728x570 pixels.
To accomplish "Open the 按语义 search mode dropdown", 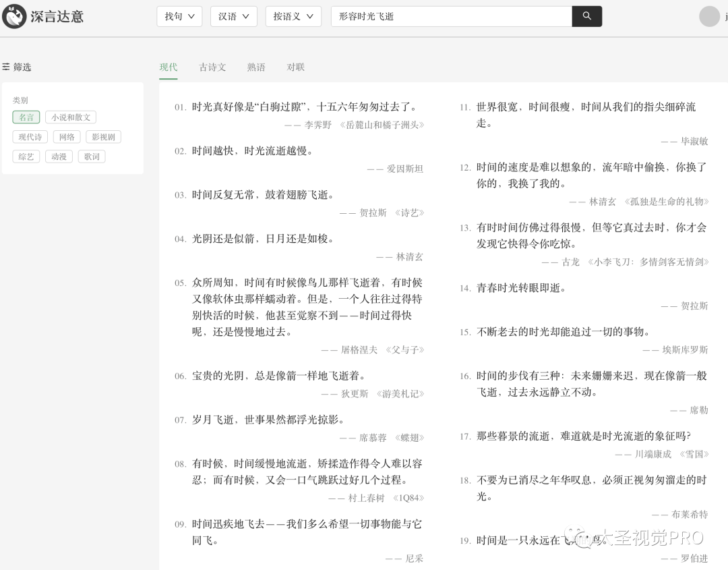I will click(x=293, y=16).
